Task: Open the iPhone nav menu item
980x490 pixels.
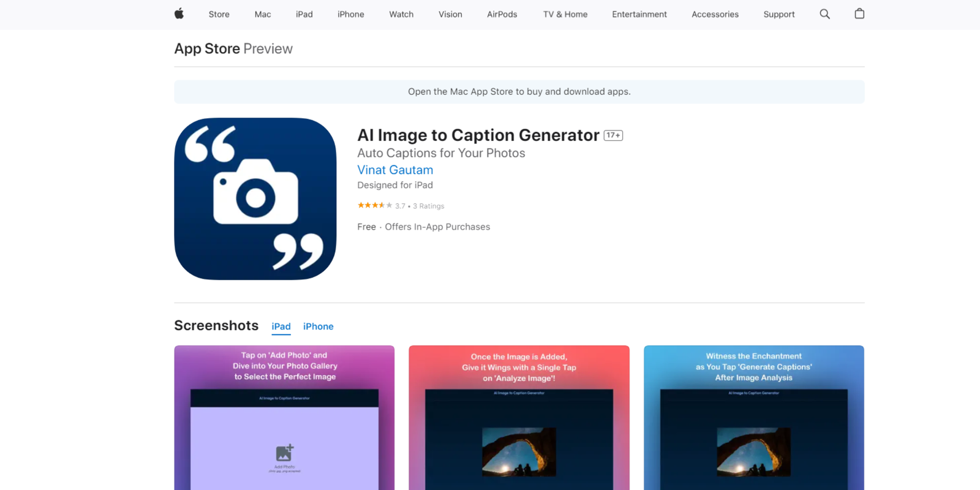Action: 351,14
